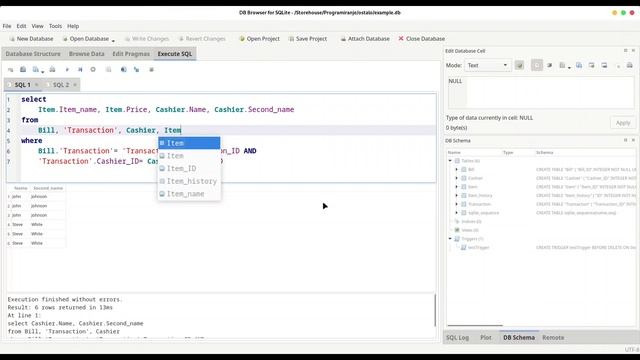Open the Help menu
Image resolution: width=640 pixels, height=360 pixels.
pyautogui.click(x=73, y=26)
